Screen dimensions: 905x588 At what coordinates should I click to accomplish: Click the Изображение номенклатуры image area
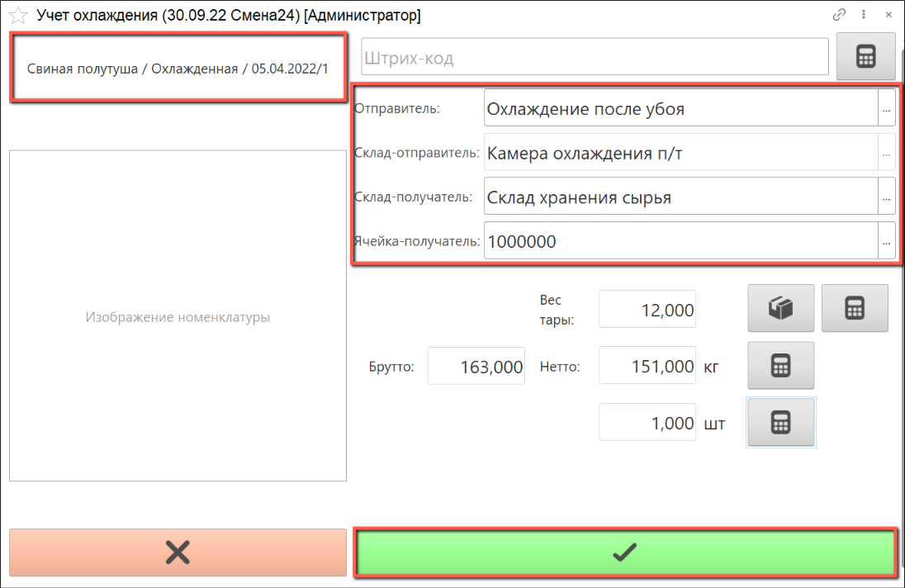(x=178, y=316)
